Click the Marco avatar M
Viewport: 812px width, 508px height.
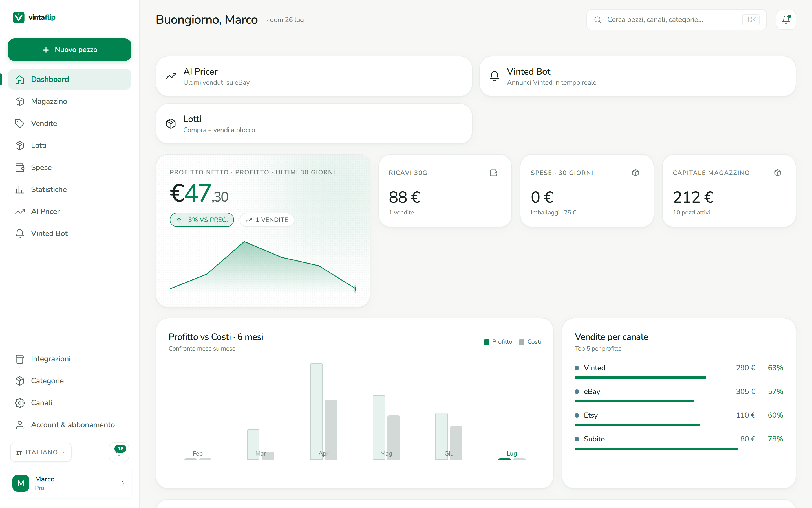tap(21, 483)
